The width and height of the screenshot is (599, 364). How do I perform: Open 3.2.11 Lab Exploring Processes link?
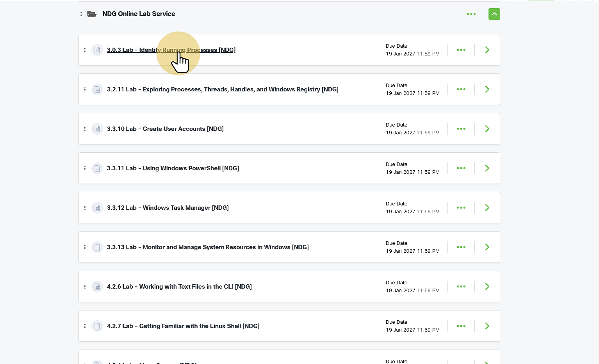tap(223, 89)
